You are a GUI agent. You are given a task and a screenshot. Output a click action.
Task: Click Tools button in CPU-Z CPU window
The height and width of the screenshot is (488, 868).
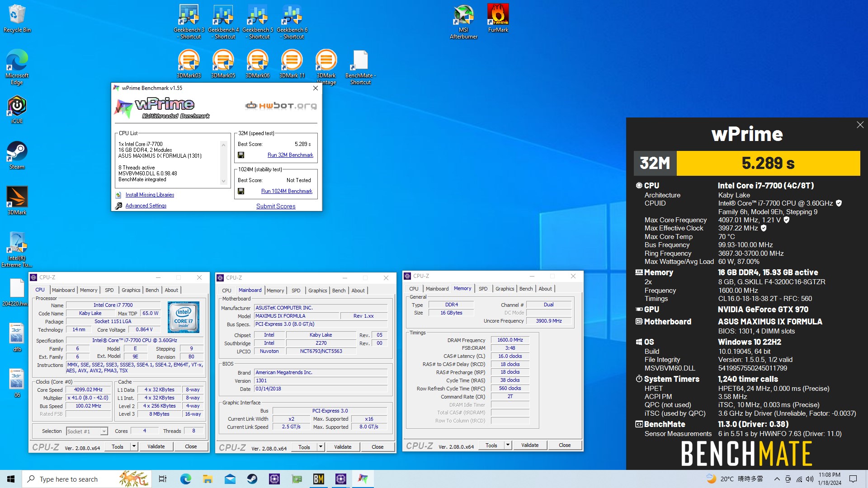pos(118,446)
